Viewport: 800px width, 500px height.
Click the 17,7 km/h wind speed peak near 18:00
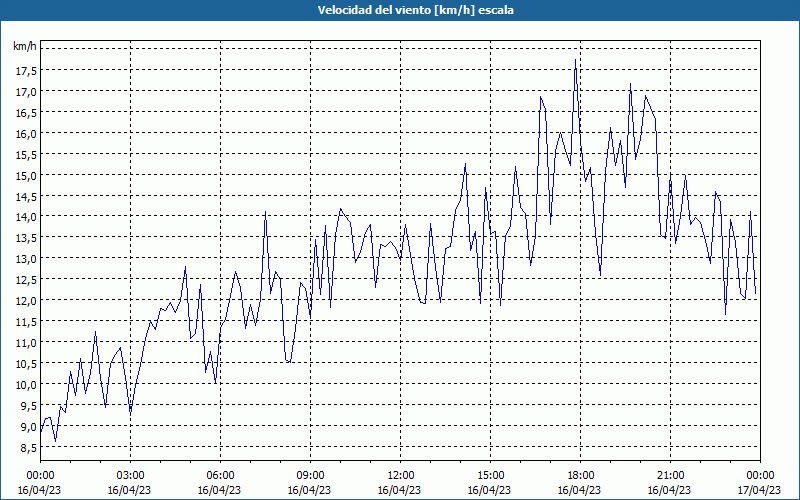pos(576,60)
